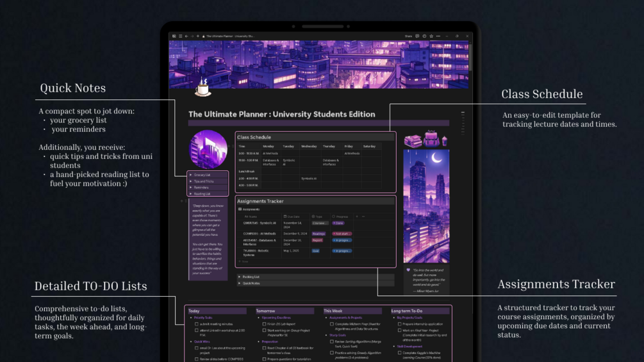The width and height of the screenshot is (644, 362).
Task: Click the coffee cup page icon
Action: click(203, 87)
